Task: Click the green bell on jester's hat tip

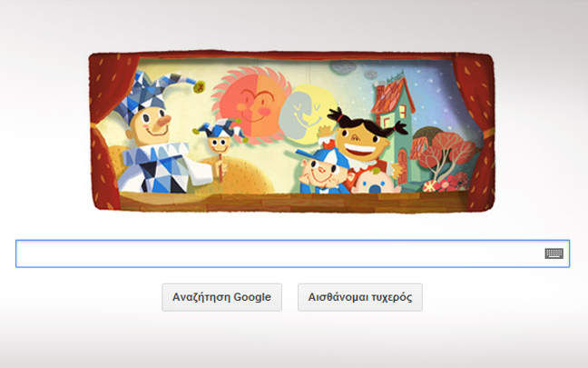Action: (x=199, y=87)
